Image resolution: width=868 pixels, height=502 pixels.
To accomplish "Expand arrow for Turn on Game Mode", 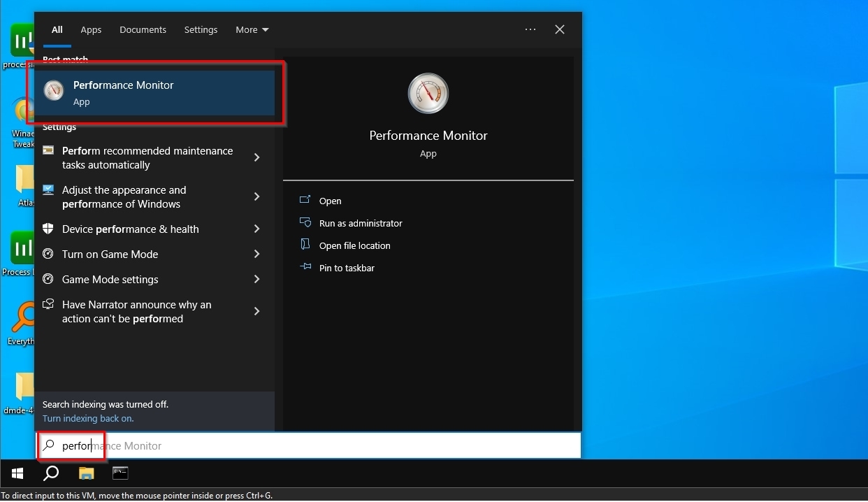I will click(x=256, y=254).
